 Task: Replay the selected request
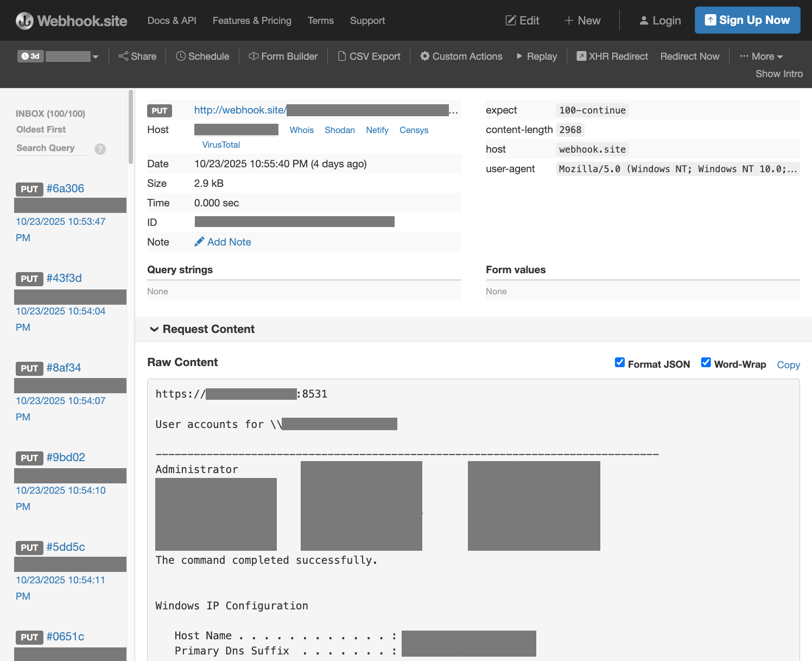click(536, 56)
